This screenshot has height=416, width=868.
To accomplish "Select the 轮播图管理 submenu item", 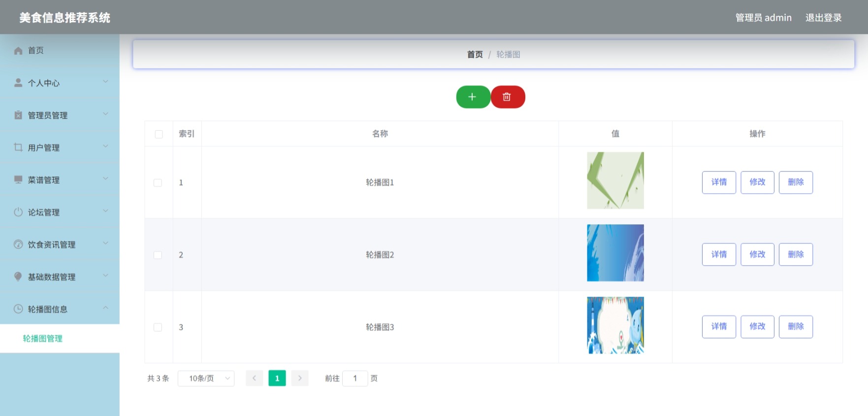I will click(60, 339).
